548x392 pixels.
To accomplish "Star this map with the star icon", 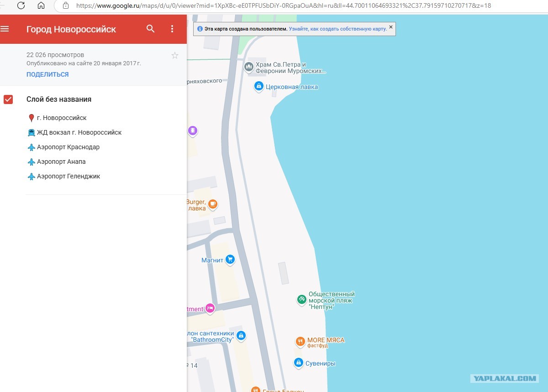I will point(175,56).
